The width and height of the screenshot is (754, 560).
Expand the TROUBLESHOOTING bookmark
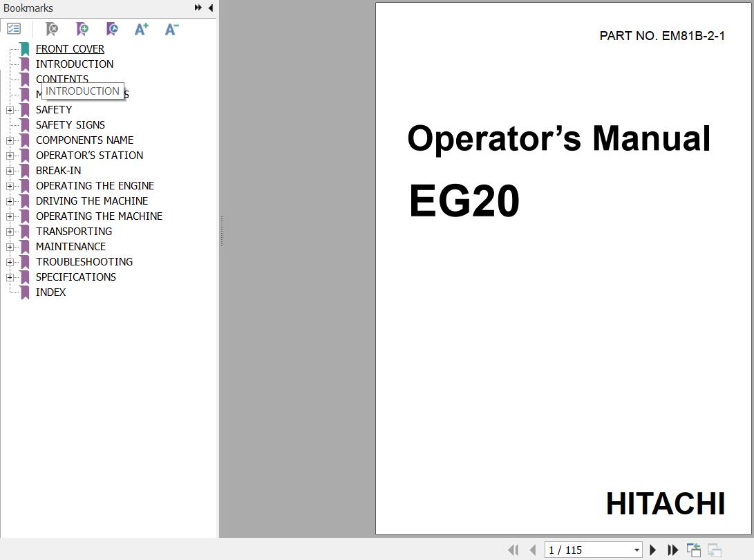pyautogui.click(x=10, y=262)
